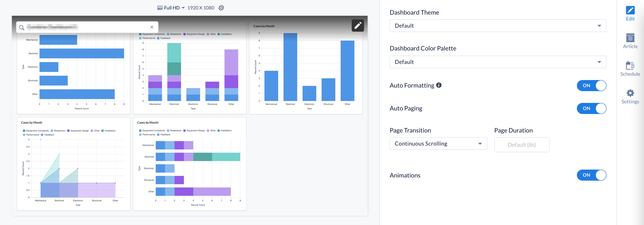Click the search magnifier icon

[22, 27]
